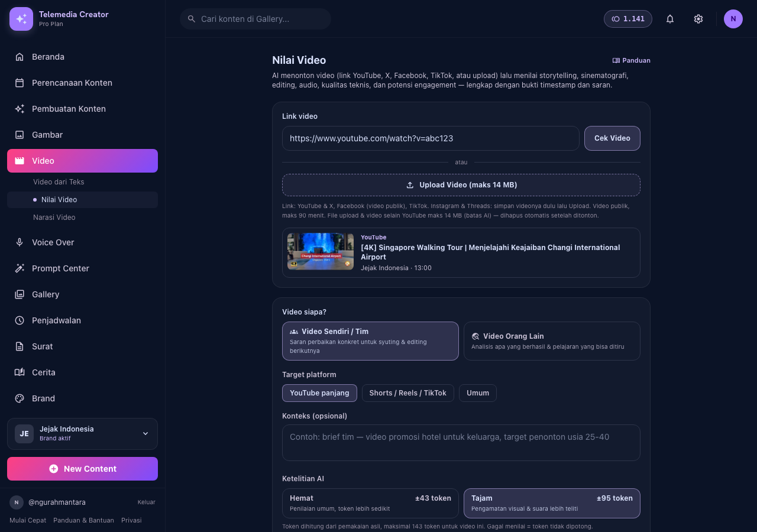This screenshot has width=757, height=532.
Task: Click the Telemedia Creator sparkle logo
Action: [x=21, y=19]
